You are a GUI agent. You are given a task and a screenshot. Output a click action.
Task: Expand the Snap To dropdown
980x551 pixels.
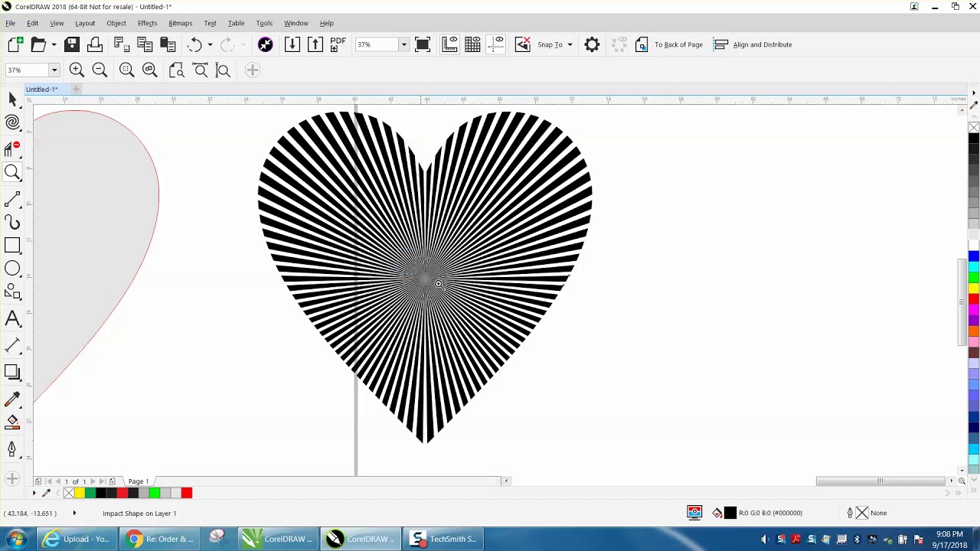point(570,45)
